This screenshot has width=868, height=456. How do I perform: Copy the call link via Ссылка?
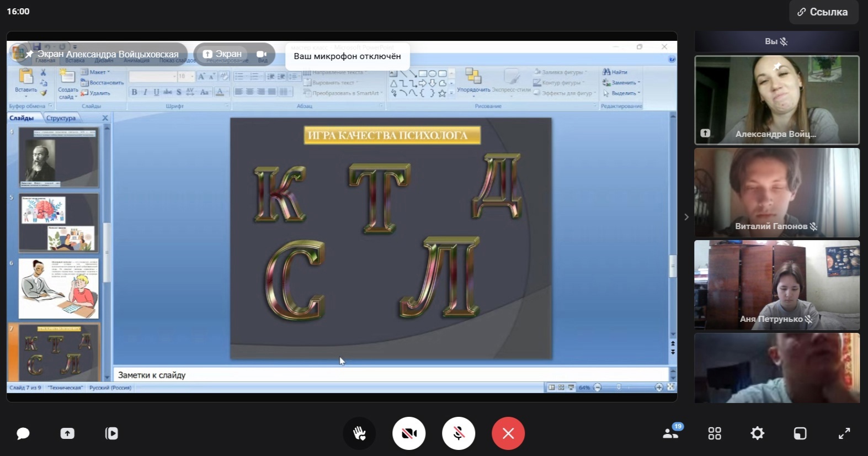(824, 12)
